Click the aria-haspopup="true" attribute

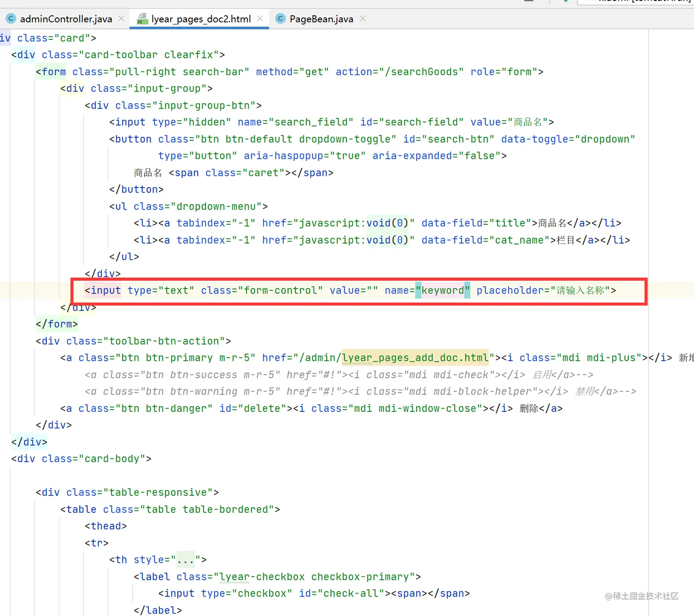(305, 156)
